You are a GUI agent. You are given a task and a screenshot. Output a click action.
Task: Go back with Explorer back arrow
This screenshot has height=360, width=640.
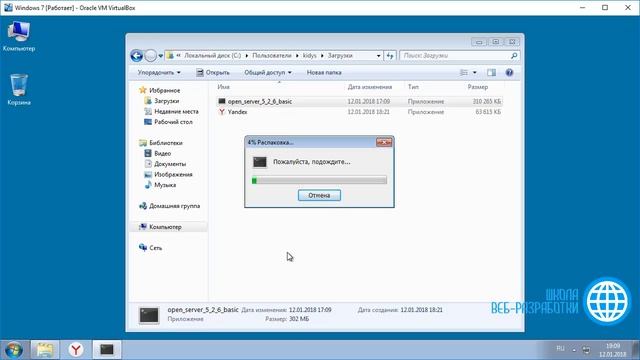137,56
